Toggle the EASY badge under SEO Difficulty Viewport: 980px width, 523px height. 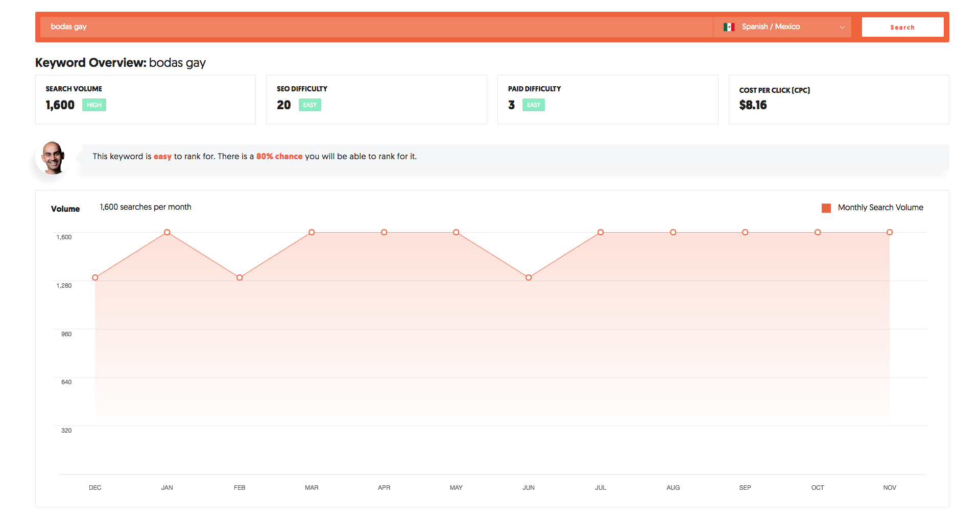[309, 105]
